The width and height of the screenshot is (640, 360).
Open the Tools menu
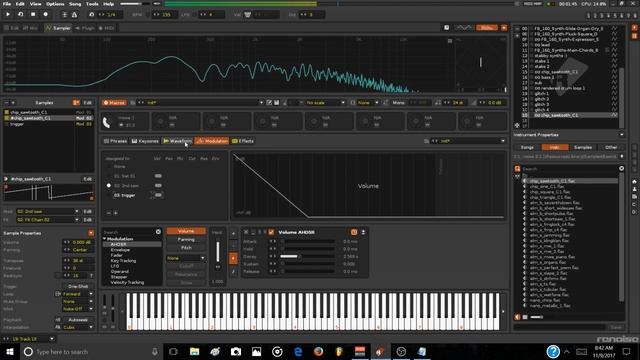[x=92, y=4]
